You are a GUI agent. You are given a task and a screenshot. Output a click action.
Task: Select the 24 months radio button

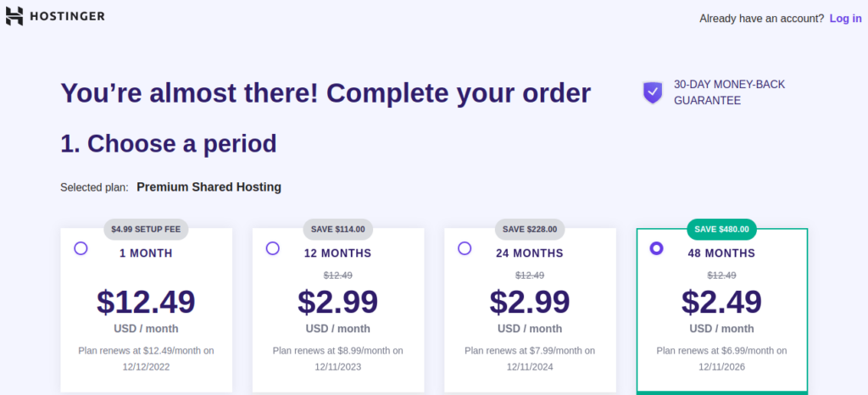point(465,248)
